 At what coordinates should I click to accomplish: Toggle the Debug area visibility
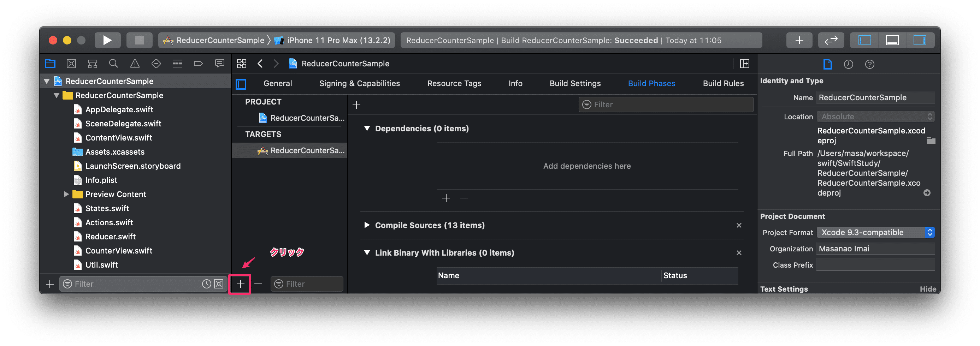tap(892, 40)
